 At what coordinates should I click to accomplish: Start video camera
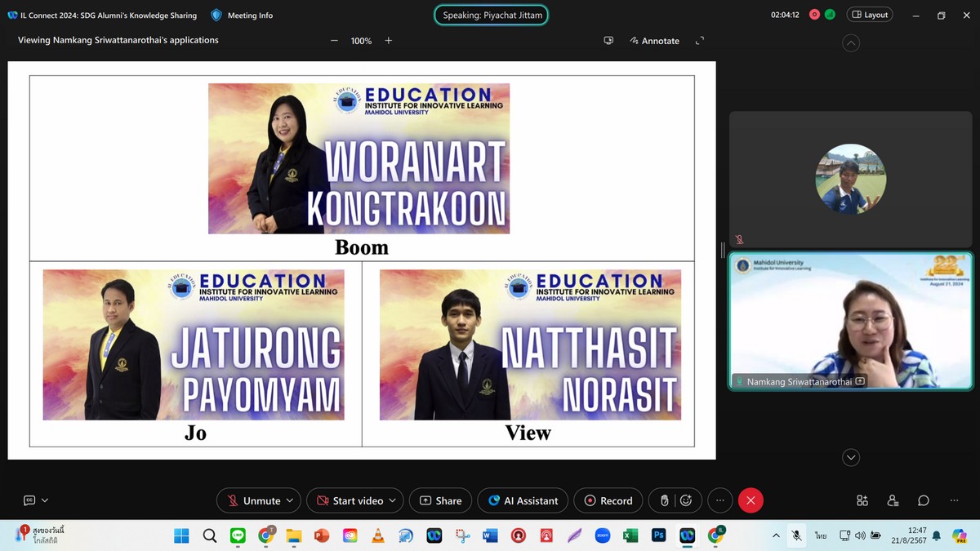pyautogui.click(x=350, y=500)
